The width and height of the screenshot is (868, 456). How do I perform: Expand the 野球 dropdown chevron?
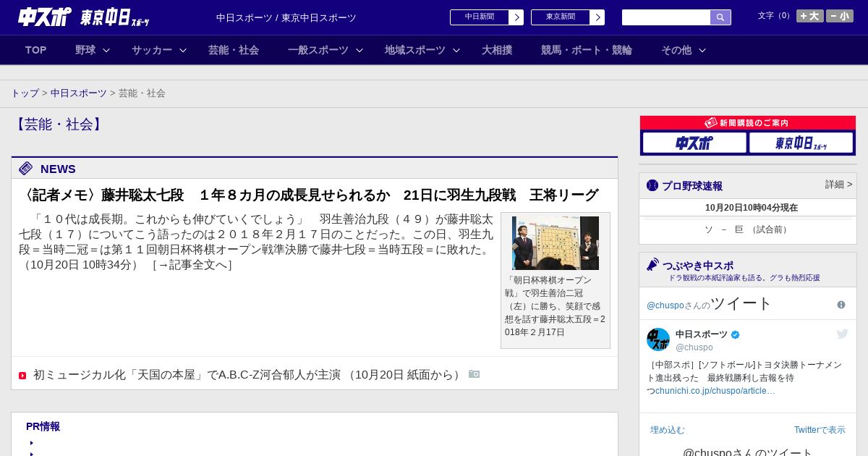coord(106,50)
